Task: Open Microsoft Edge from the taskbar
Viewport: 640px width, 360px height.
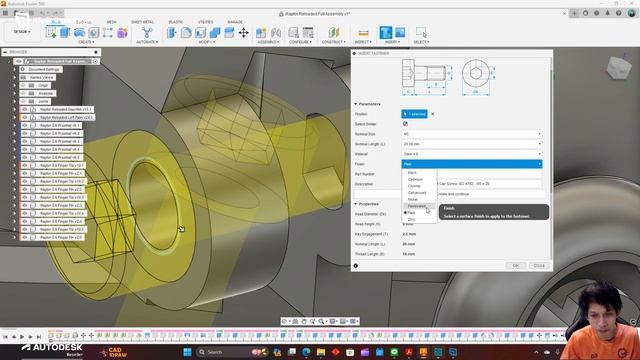Action: (x=306, y=352)
